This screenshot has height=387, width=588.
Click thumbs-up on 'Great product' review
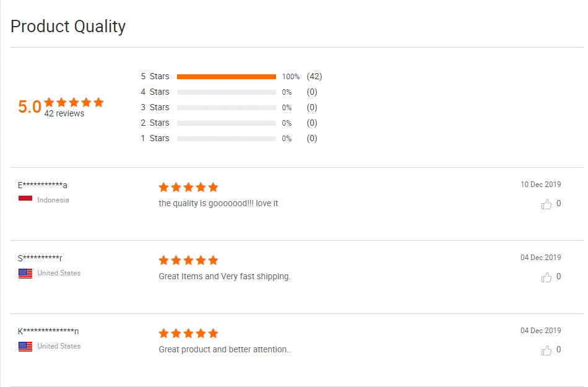[x=547, y=350]
